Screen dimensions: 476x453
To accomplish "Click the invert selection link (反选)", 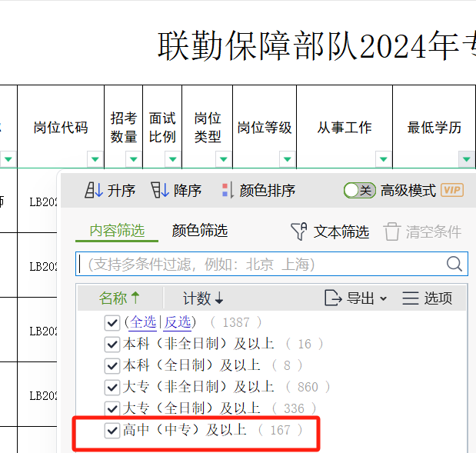I will click(178, 322).
